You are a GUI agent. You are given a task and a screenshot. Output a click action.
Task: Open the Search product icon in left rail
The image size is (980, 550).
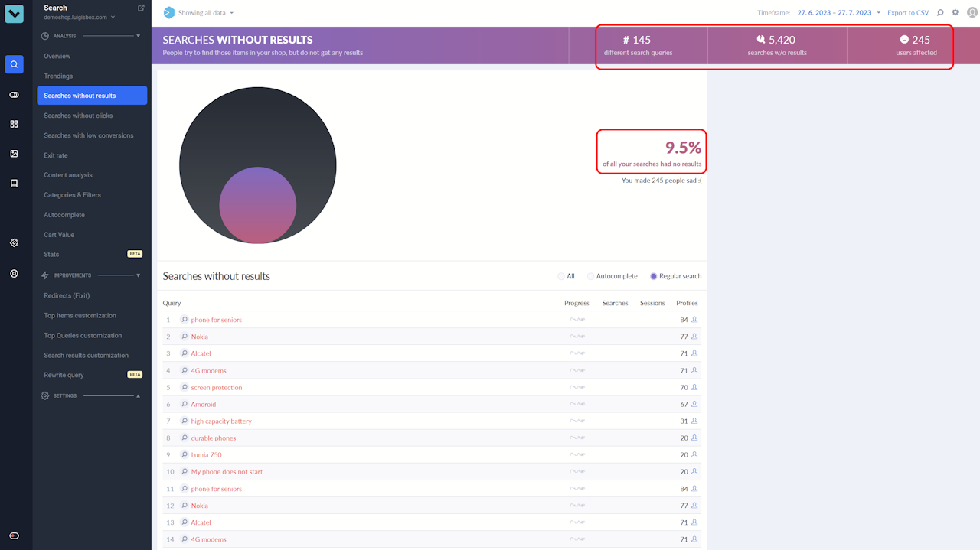pyautogui.click(x=14, y=64)
